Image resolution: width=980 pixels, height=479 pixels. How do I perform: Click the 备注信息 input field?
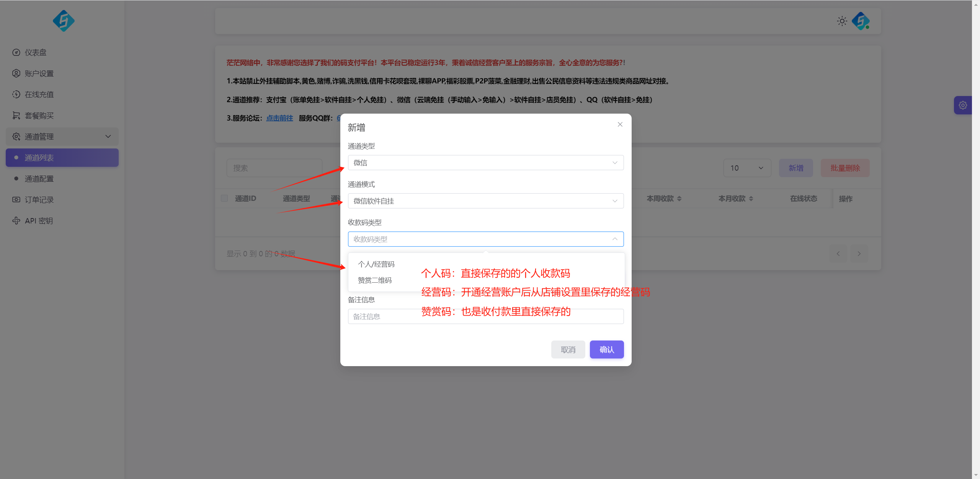click(486, 316)
